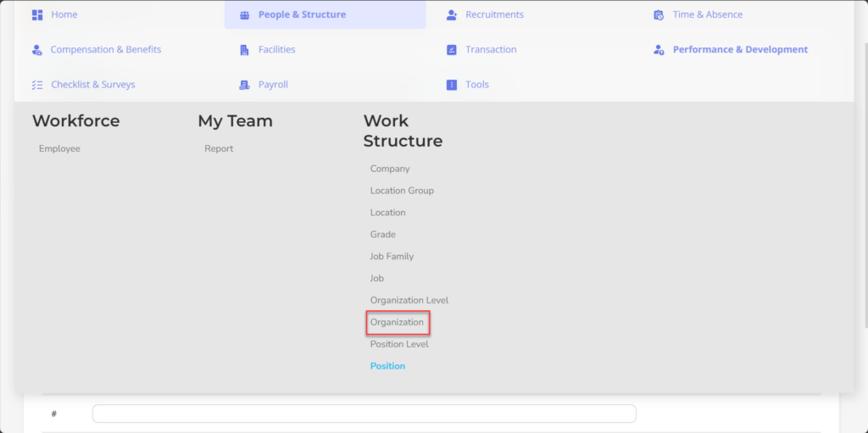868x433 pixels.
Task: Click the Home dashboard icon
Action: coord(37,15)
